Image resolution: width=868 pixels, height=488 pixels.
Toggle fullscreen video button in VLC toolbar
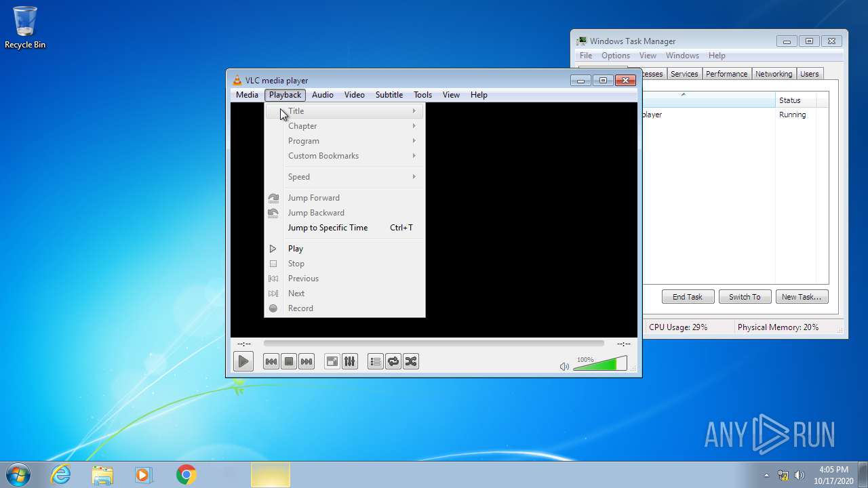coord(332,362)
